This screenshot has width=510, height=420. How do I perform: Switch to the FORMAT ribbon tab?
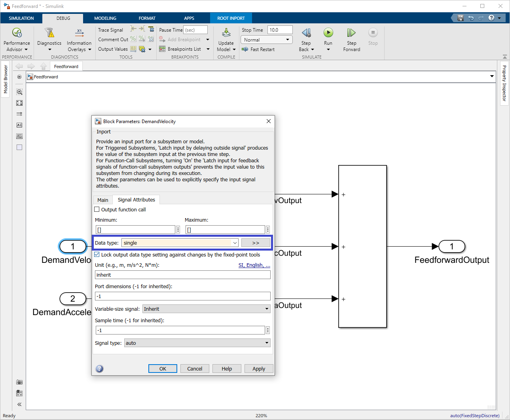147,18
